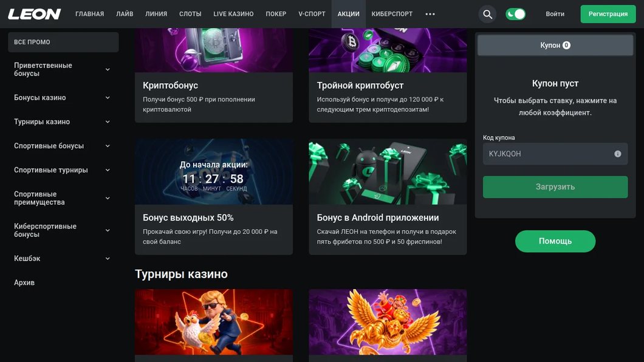The image size is (644, 362).
Task: Click the LEON logo
Action: [x=35, y=14]
